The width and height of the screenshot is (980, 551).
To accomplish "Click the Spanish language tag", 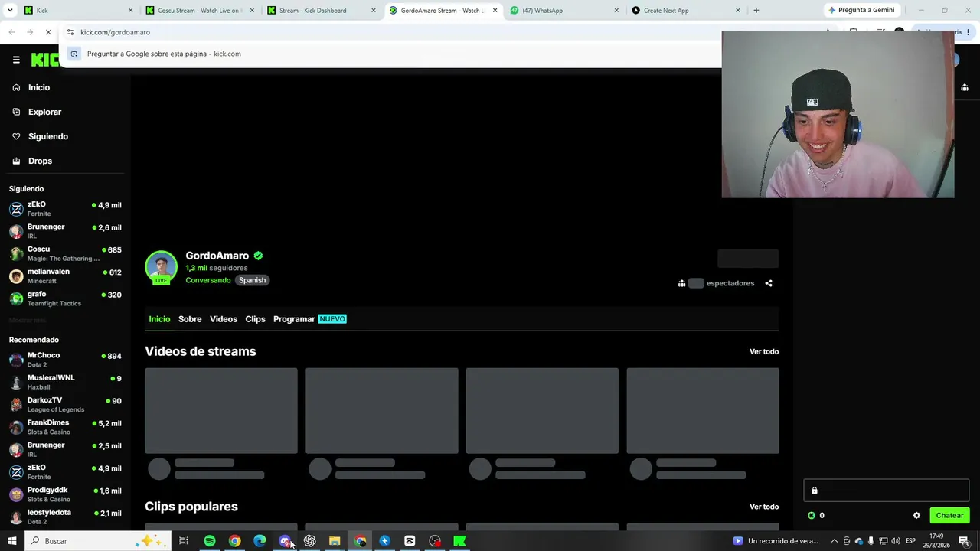I will point(252,280).
